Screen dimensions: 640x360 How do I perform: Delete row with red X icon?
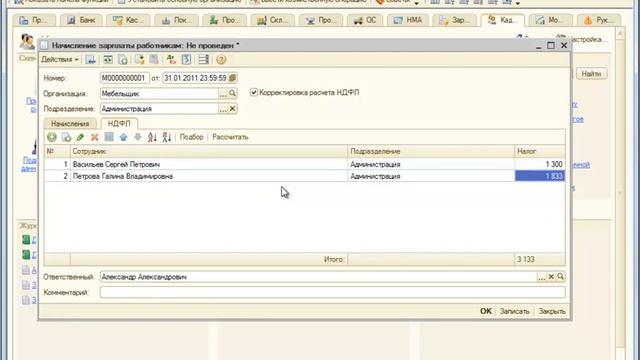(94, 137)
